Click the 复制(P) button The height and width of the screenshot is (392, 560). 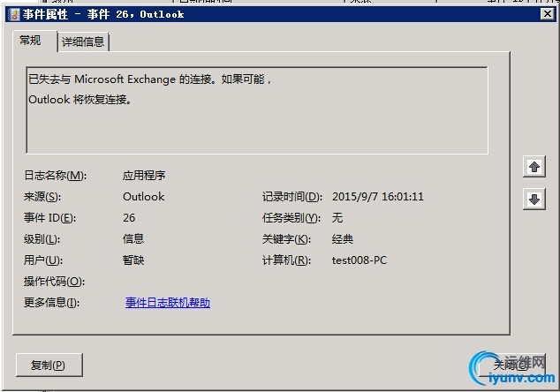(x=49, y=366)
